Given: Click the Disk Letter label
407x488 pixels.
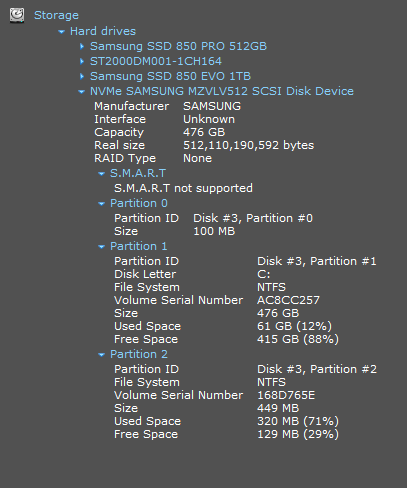Looking at the screenshot, I should 145,274.
